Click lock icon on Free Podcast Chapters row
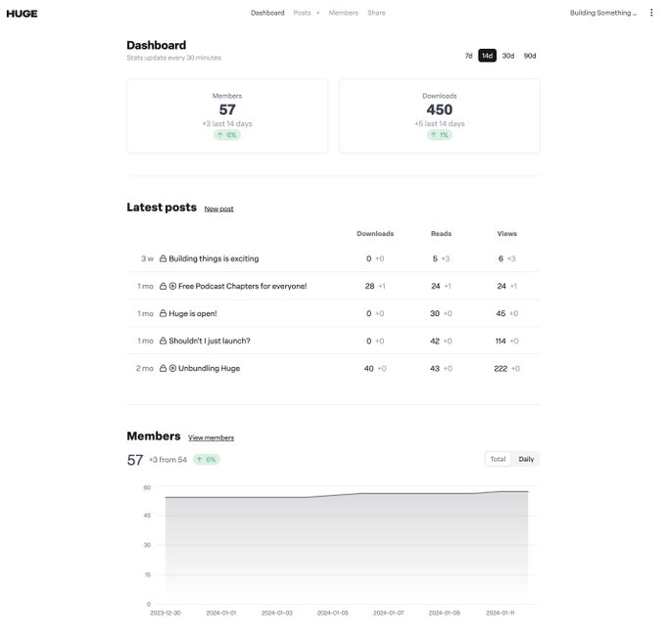 [x=163, y=286]
